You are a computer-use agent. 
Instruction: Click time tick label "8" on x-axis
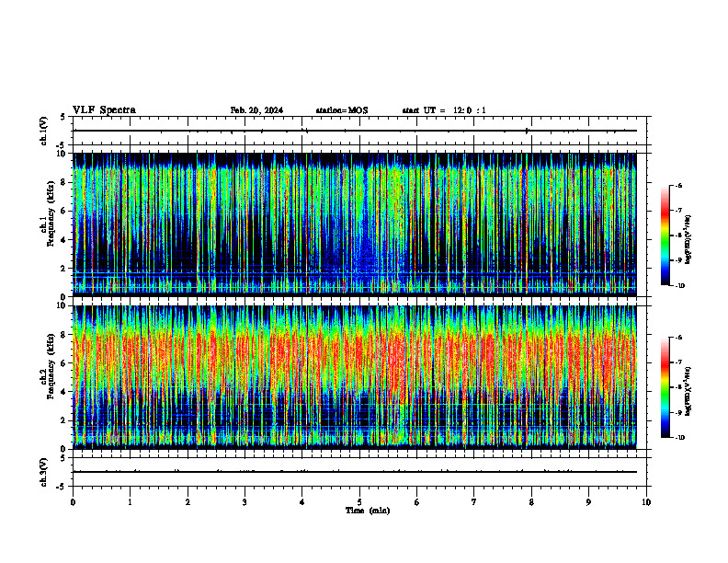[531, 502]
